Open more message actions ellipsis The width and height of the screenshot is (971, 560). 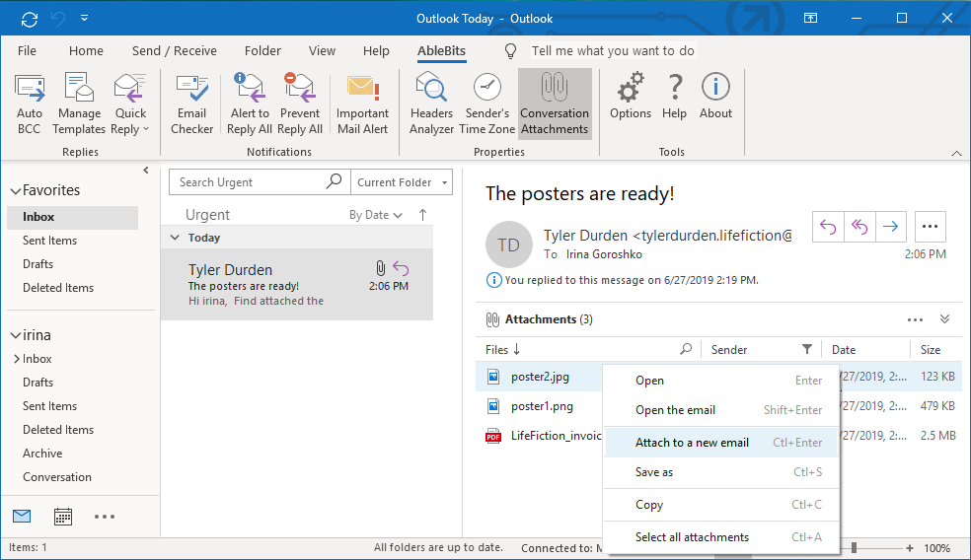pyautogui.click(x=930, y=227)
